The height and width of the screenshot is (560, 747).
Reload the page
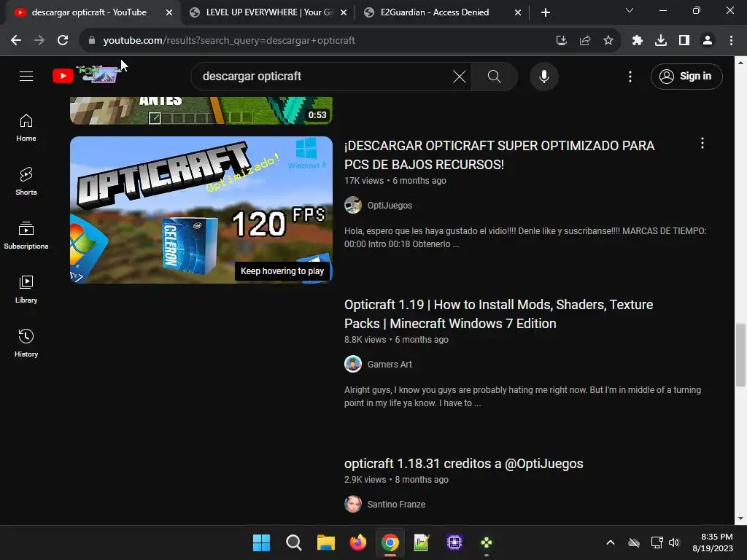tap(63, 41)
